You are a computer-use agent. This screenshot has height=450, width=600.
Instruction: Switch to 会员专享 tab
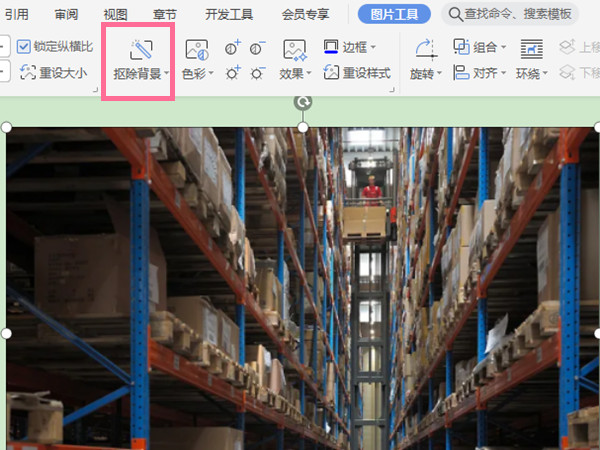[305, 15]
